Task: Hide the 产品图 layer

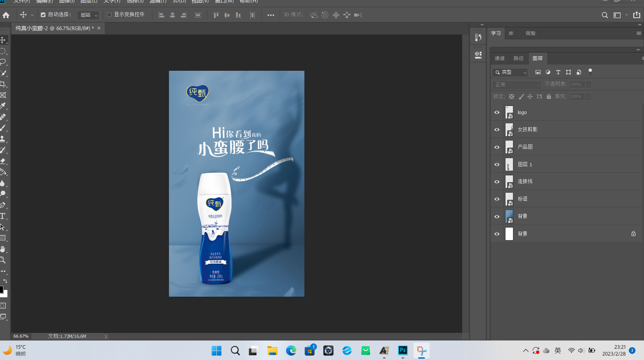Action: (497, 147)
